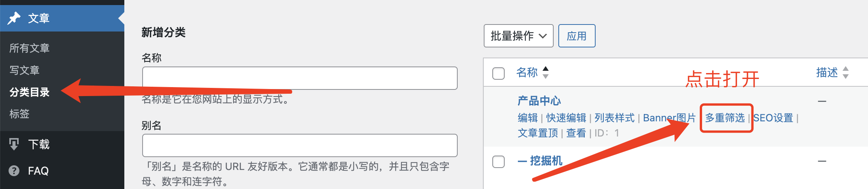This screenshot has width=868, height=189.
Task: Click the download icon beside 下载
Action: tap(14, 144)
